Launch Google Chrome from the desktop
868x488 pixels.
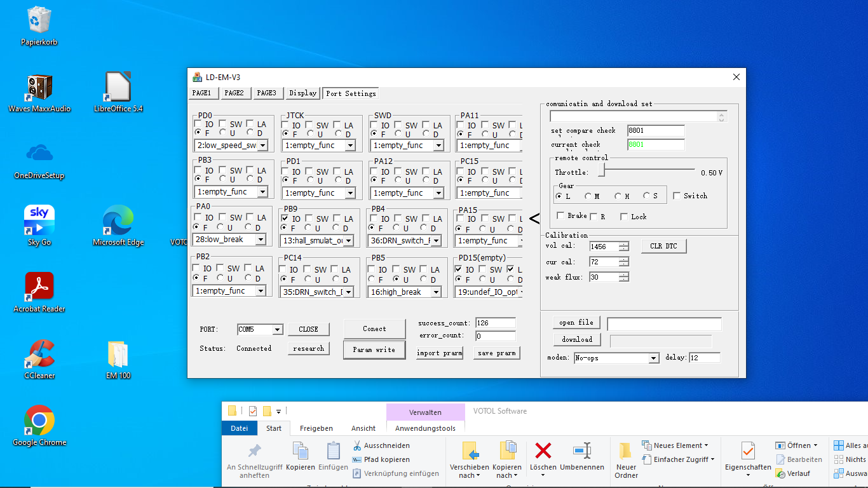(39, 420)
